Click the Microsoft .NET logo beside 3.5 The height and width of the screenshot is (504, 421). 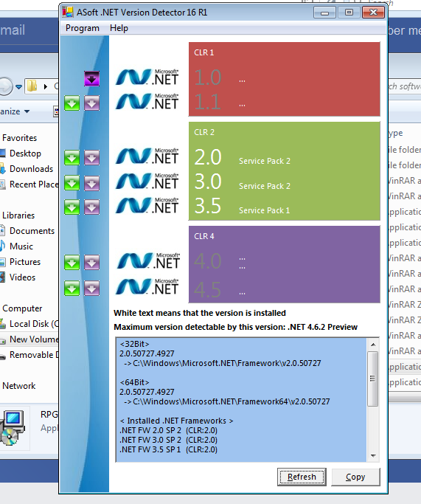pyautogui.click(x=147, y=206)
